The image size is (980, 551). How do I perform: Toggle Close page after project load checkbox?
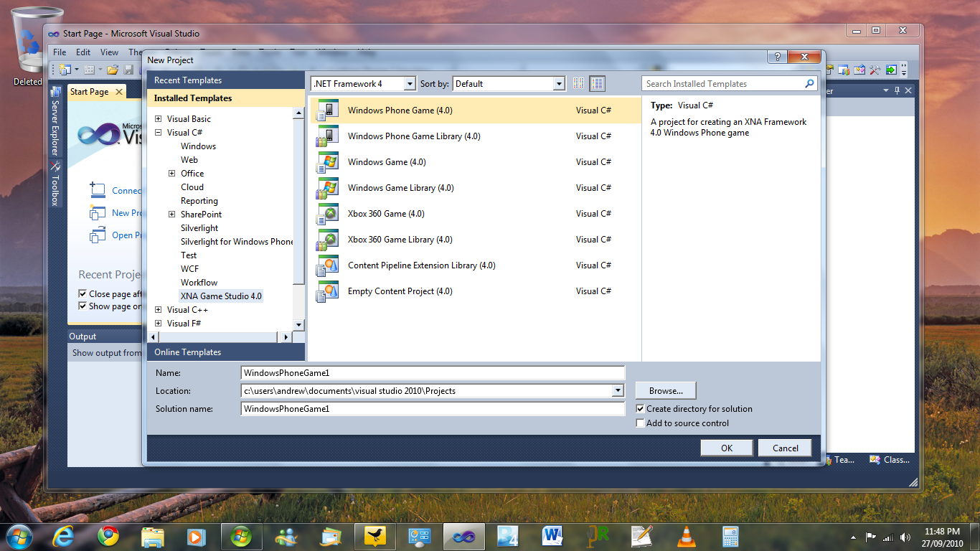click(83, 294)
